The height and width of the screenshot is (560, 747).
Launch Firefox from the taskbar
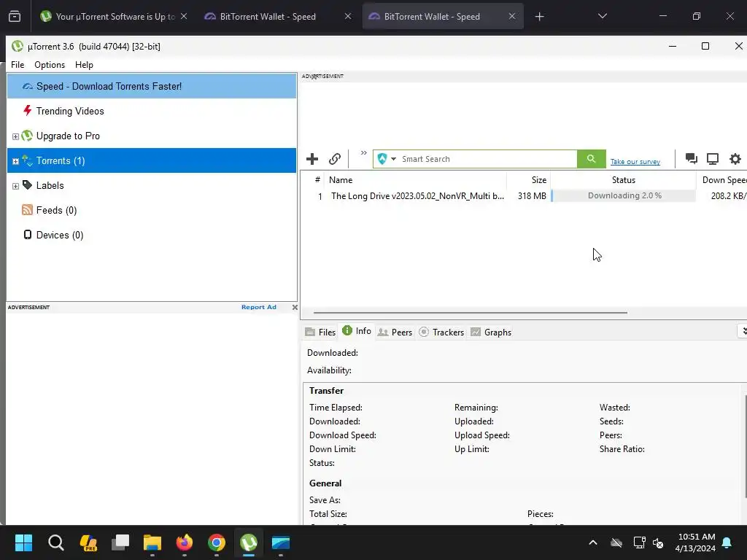185,542
